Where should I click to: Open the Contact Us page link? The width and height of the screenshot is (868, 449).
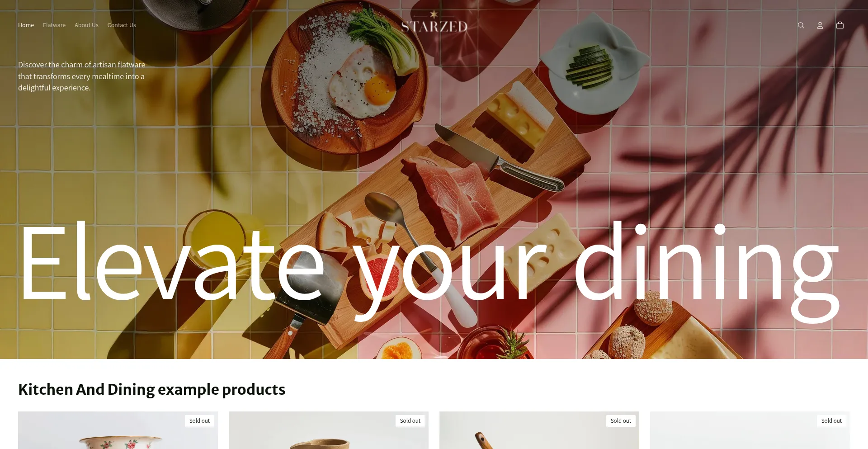pos(122,25)
